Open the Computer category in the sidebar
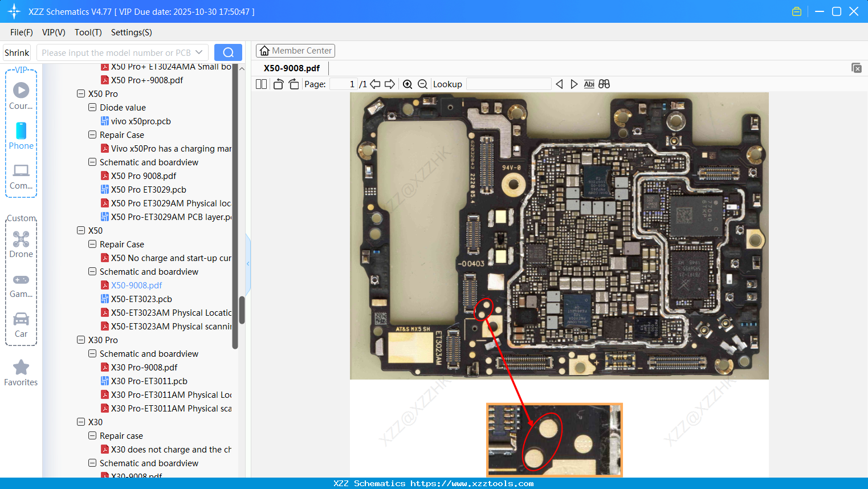The image size is (868, 489). [21, 176]
